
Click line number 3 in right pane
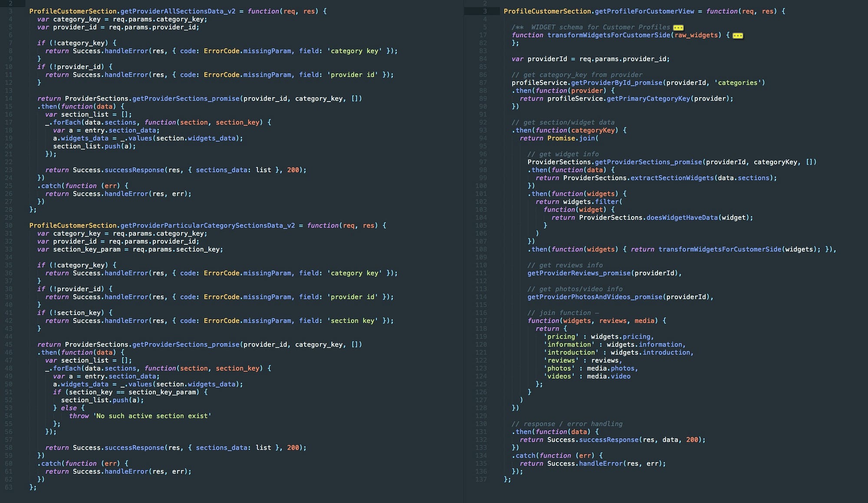[485, 11]
